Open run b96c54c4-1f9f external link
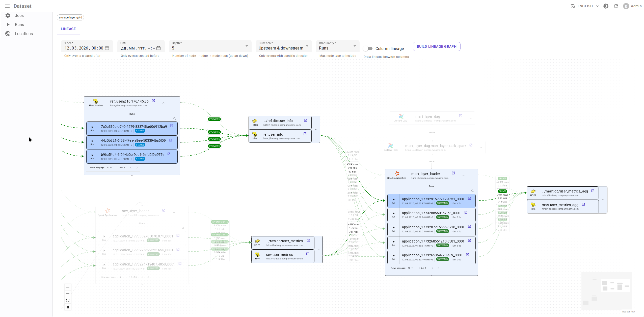Image resolution: width=644 pixels, height=317 pixels. click(169, 154)
